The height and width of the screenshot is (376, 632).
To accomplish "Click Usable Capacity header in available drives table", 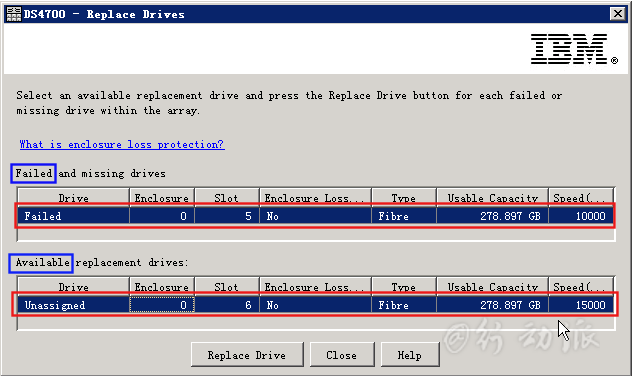I will [x=493, y=287].
